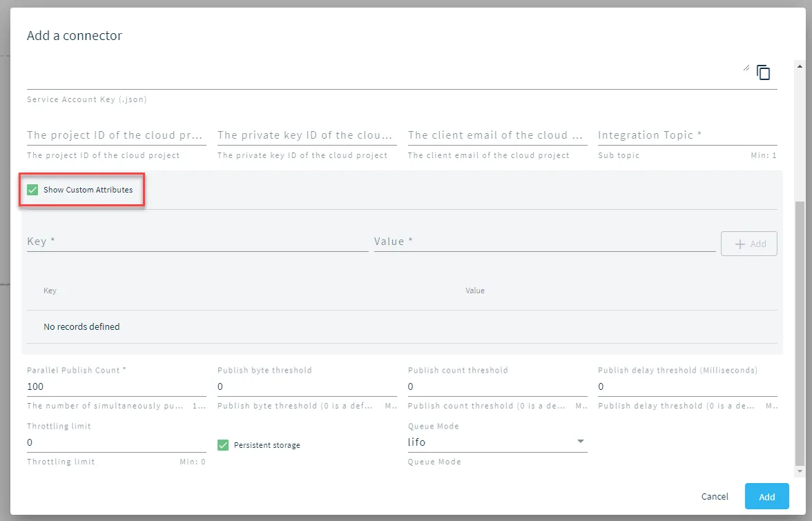Click the dialog scrollbar up arrow
The height and width of the screenshot is (521, 812).
(800, 66)
